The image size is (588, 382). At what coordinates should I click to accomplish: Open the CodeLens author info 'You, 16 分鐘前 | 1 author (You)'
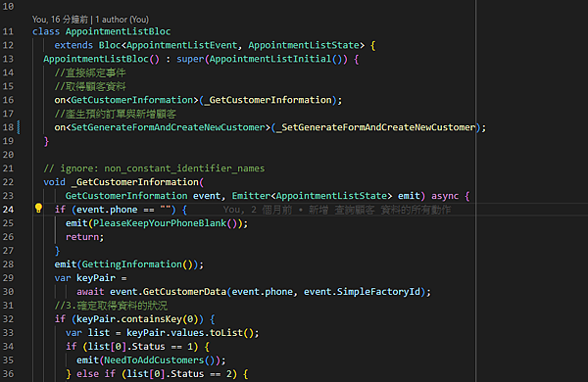tap(90, 20)
